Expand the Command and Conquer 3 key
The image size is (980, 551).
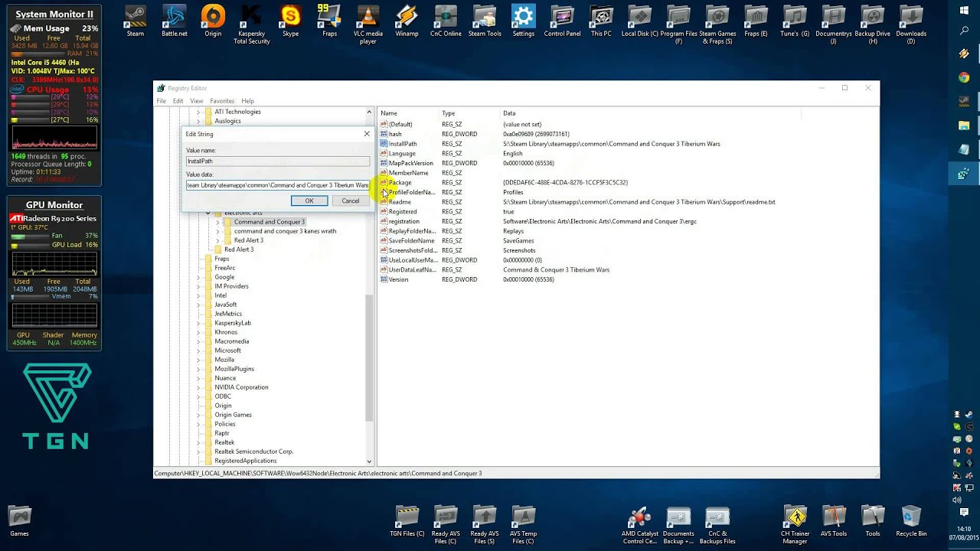tap(217, 222)
